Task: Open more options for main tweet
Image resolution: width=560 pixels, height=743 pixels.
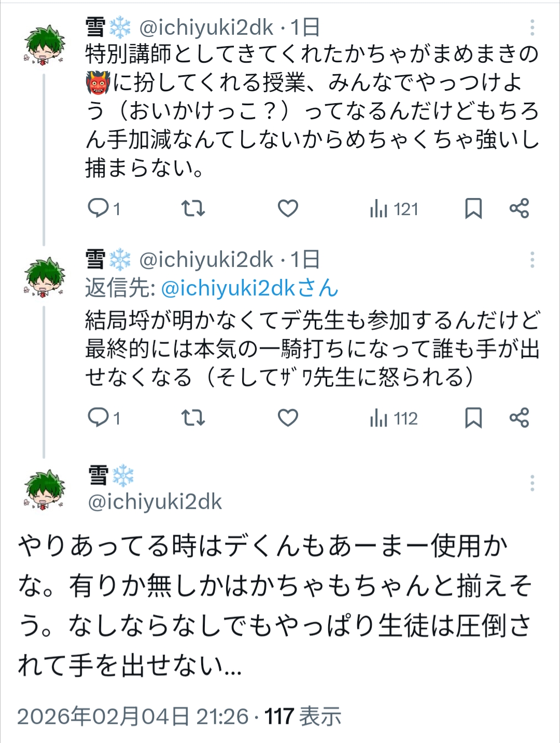Action: click(x=532, y=483)
